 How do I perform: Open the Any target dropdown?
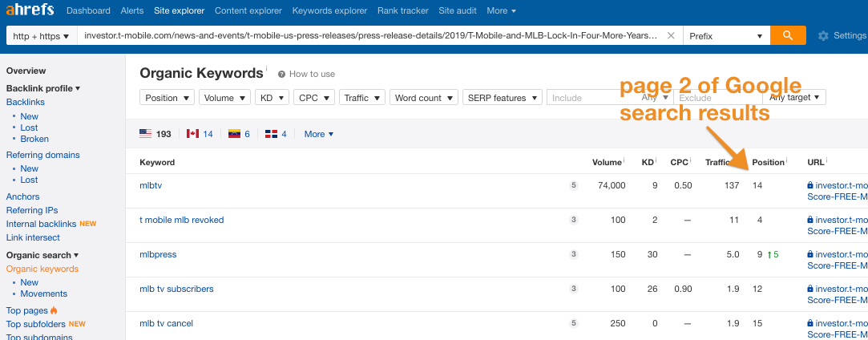click(x=794, y=98)
